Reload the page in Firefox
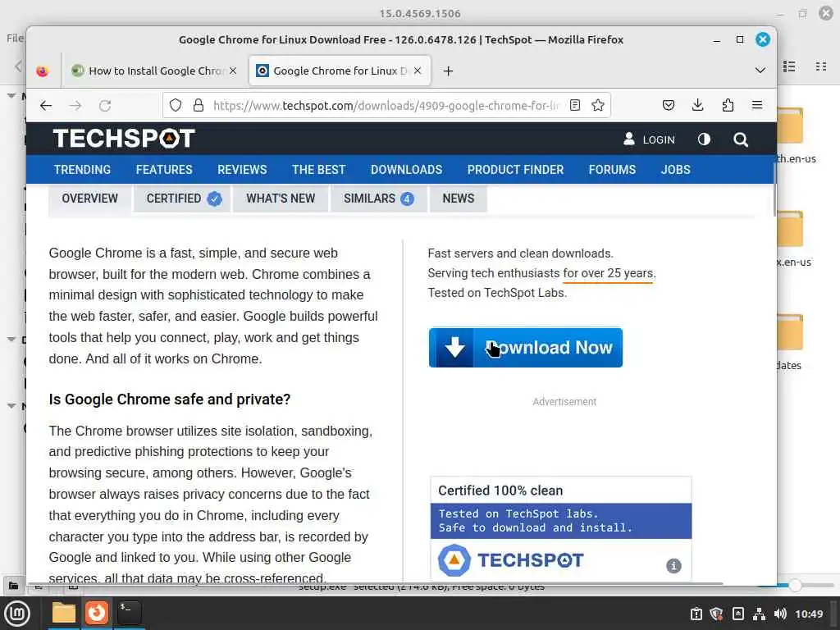840x630 pixels. (x=105, y=106)
